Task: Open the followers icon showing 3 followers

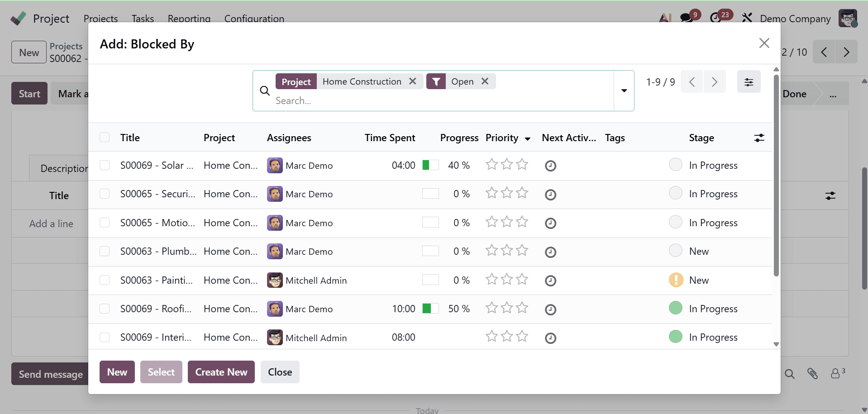Action: pos(836,374)
